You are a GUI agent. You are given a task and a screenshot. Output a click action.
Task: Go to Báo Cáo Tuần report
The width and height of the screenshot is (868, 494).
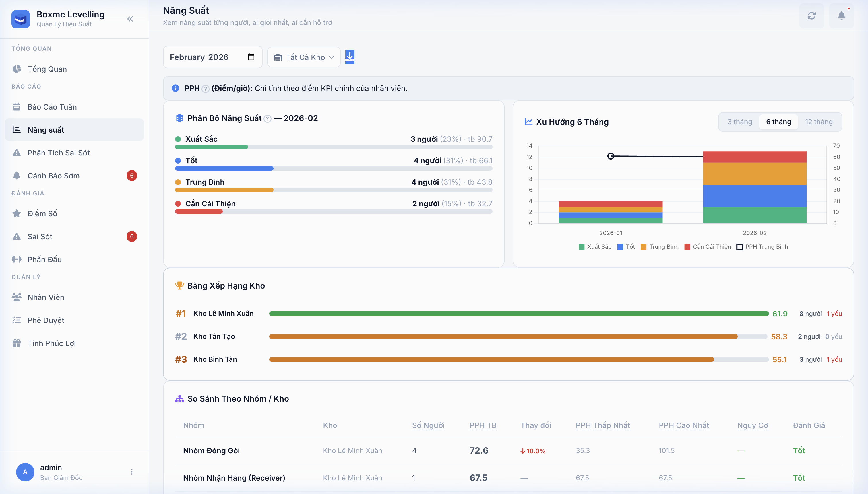tap(52, 107)
